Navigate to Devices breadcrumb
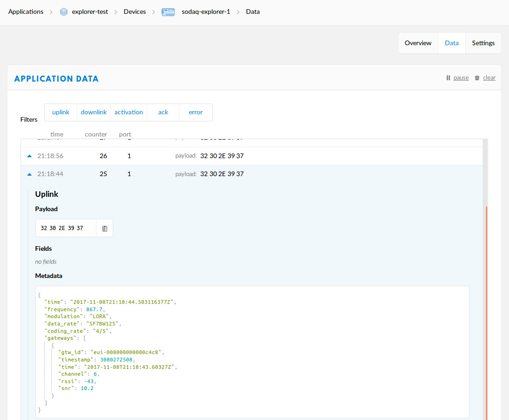Screen dimensions: 509x420 click(x=135, y=12)
